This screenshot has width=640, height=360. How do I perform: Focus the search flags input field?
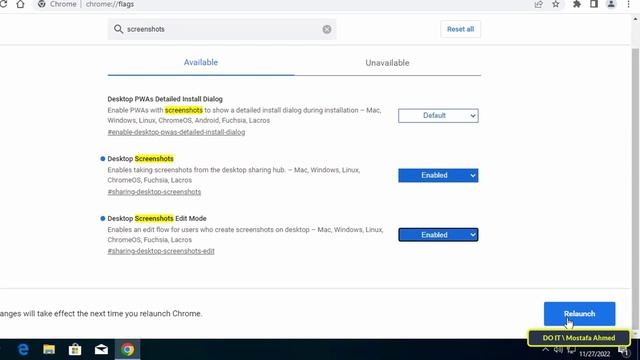click(222, 29)
